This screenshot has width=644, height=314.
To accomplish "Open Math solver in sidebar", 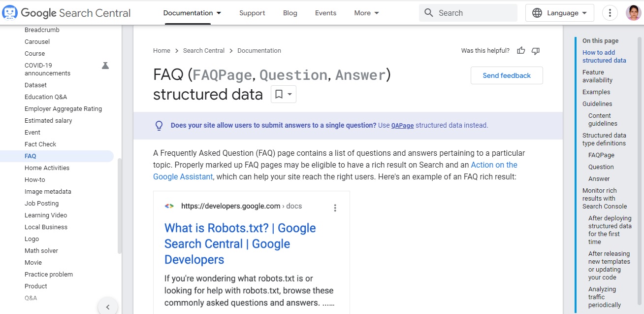I will [x=41, y=251].
